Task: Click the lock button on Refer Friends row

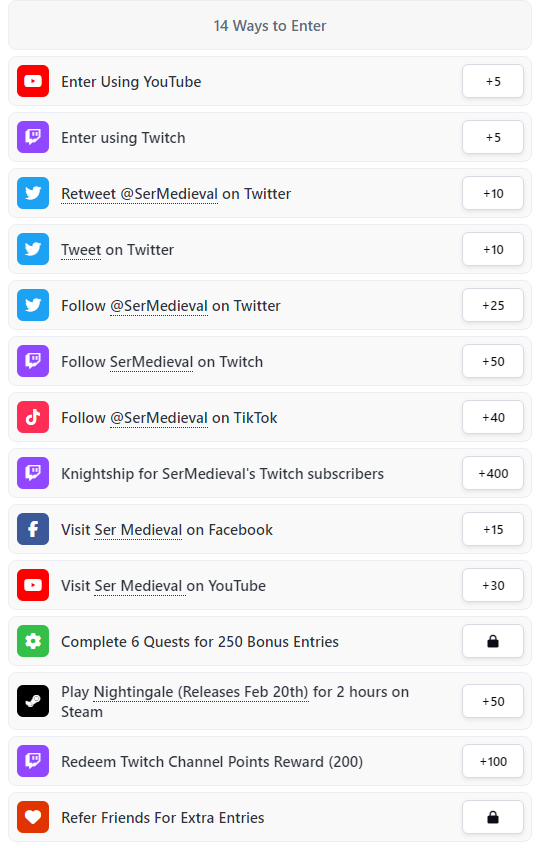Action: pyautogui.click(x=493, y=817)
